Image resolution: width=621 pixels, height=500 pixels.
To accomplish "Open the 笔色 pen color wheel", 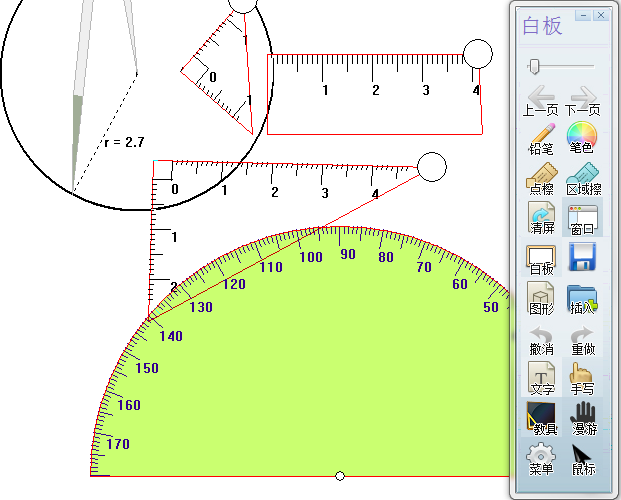I will pos(582,138).
